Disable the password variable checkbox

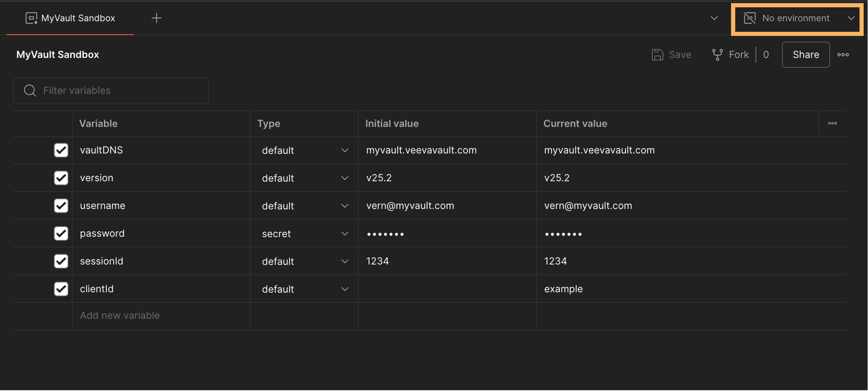tap(61, 233)
